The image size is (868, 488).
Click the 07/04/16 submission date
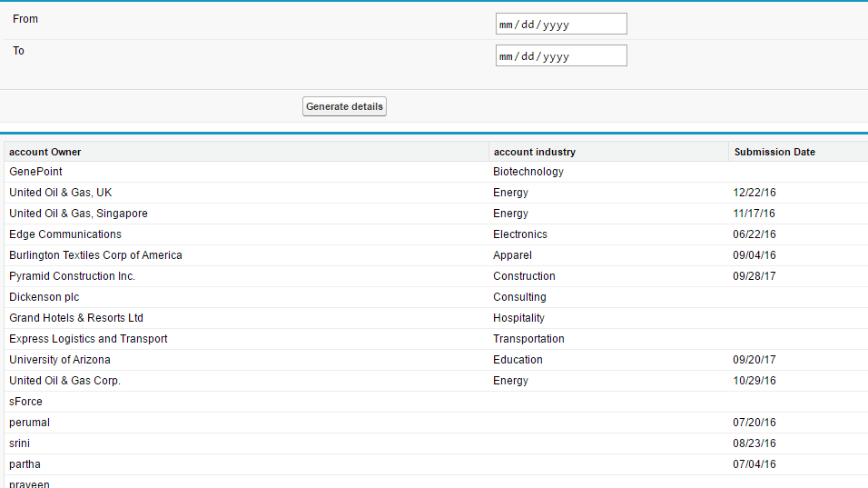(x=754, y=464)
